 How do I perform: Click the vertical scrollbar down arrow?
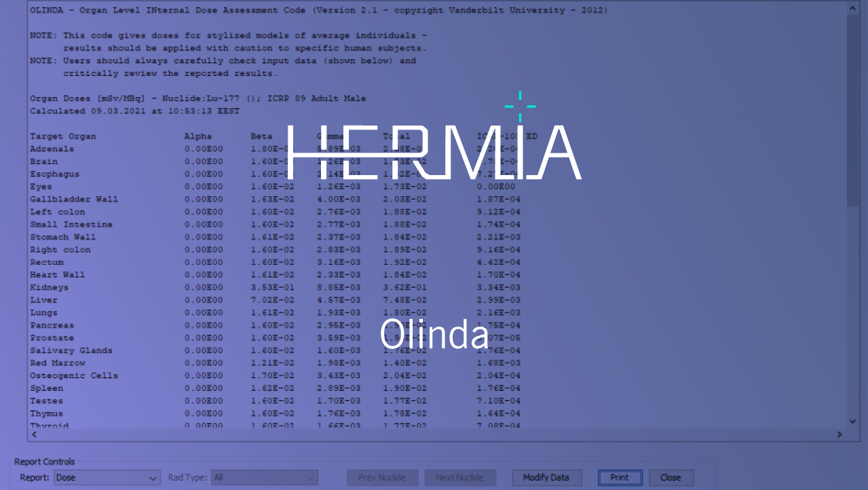pos(852,421)
